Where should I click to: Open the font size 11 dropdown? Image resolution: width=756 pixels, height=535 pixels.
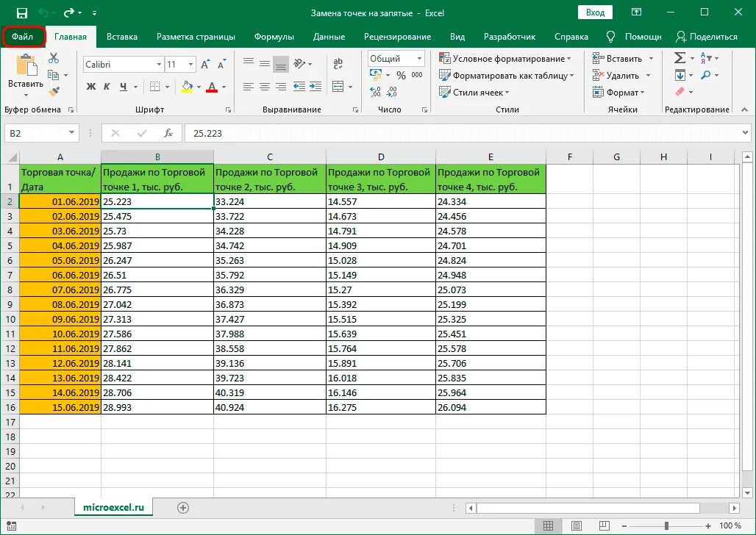click(191, 65)
